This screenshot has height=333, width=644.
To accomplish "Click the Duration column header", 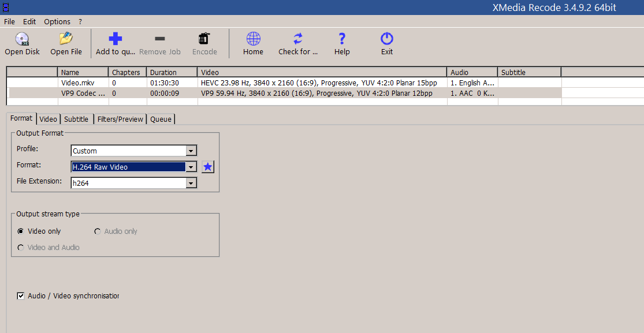I will point(172,72).
